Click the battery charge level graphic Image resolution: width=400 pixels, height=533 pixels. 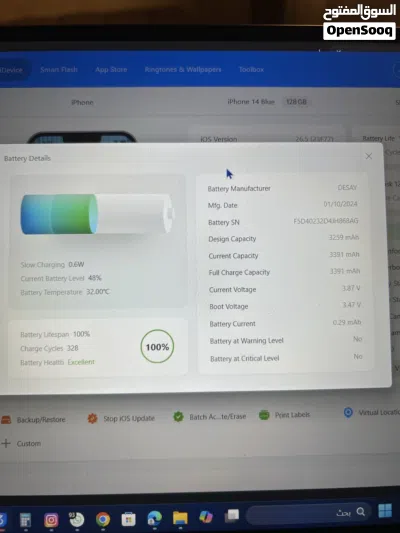tap(98, 214)
